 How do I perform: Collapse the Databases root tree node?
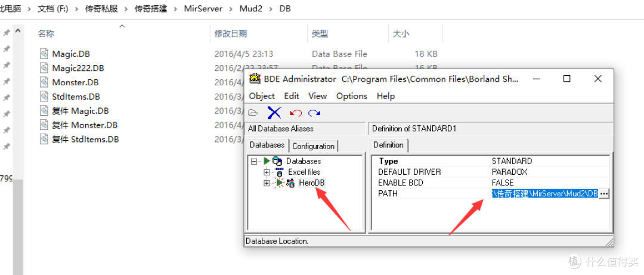click(254, 161)
